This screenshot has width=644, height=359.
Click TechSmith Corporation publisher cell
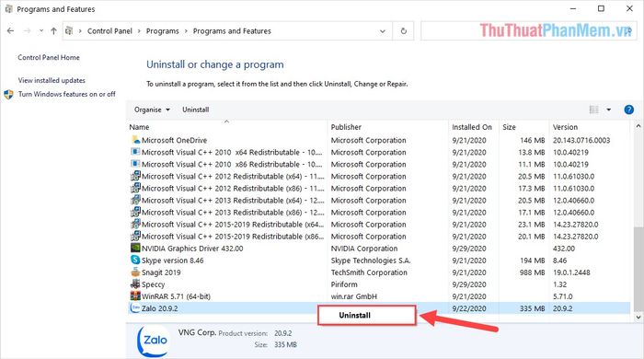369,272
